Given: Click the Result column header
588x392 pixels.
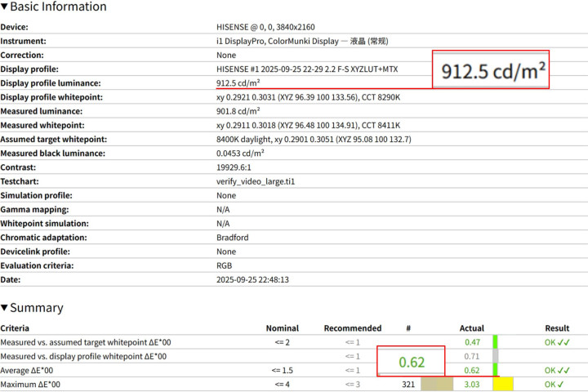Looking at the screenshot, I should pos(557,328).
